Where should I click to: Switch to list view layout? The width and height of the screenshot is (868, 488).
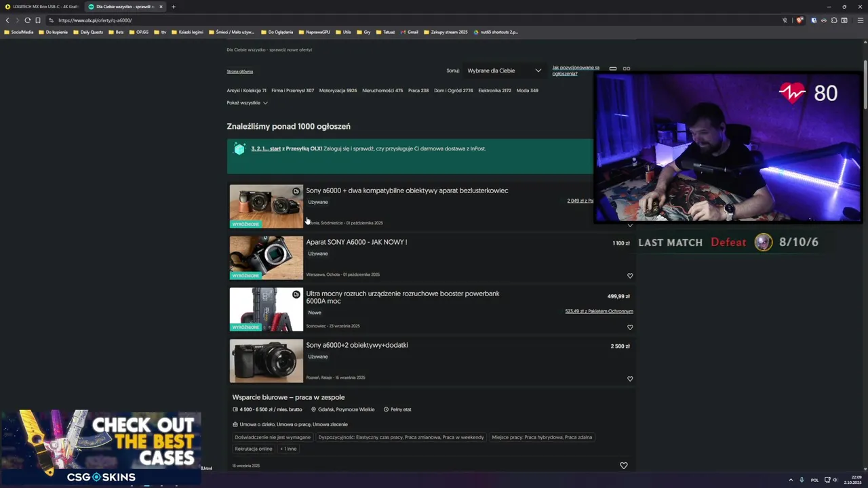click(x=613, y=68)
